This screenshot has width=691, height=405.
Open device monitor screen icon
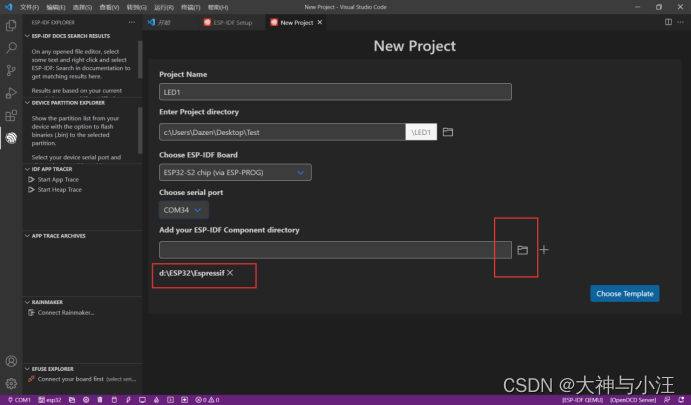142,400
